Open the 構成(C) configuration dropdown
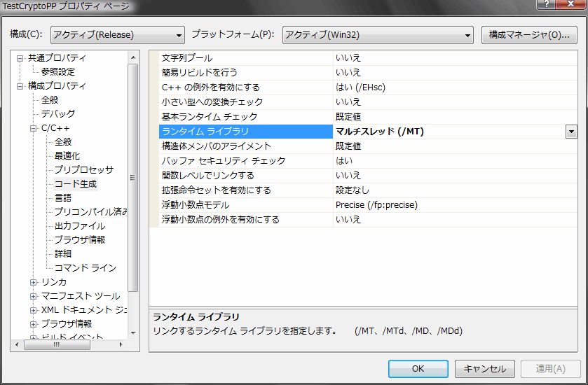The height and width of the screenshot is (385, 588). [x=117, y=35]
